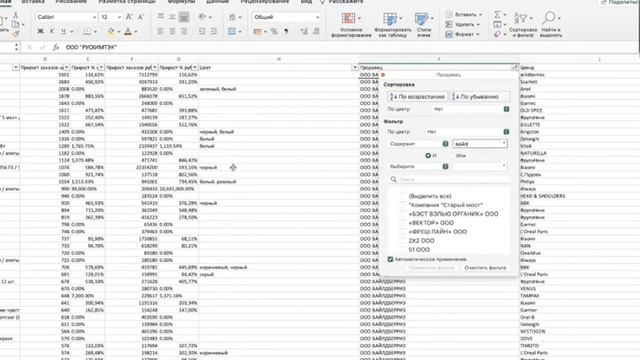
Task: Check the 51 ООО checkbox
Action: [x=402, y=249]
